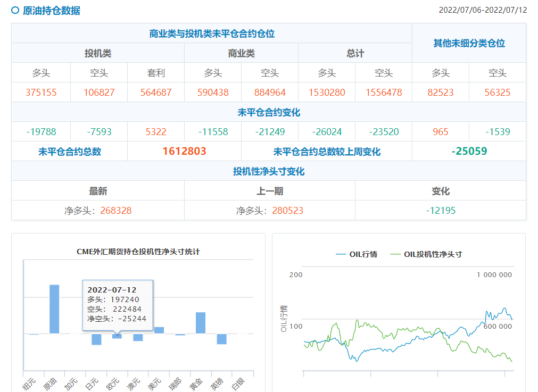Click the CME外汇期货持仓投机性净头寸统计 chart title
538x392 pixels.
pyautogui.click(x=138, y=252)
